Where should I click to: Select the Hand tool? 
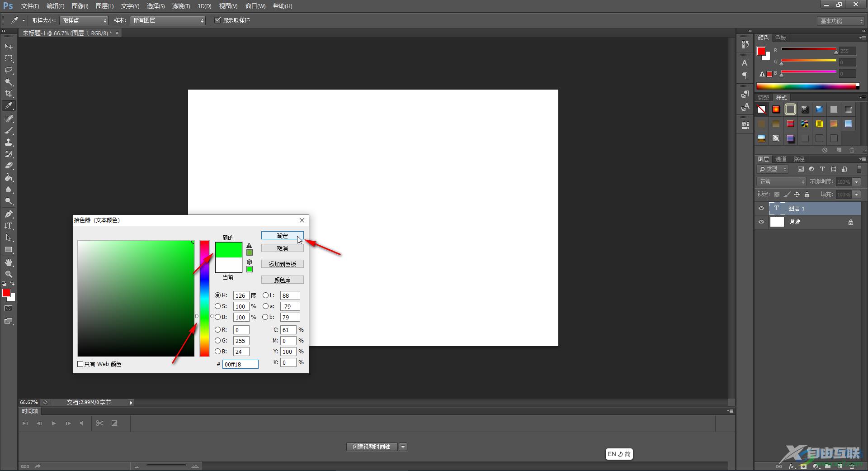[x=9, y=262]
